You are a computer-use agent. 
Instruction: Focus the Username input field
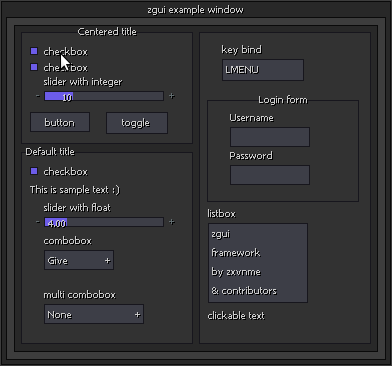[x=270, y=137]
